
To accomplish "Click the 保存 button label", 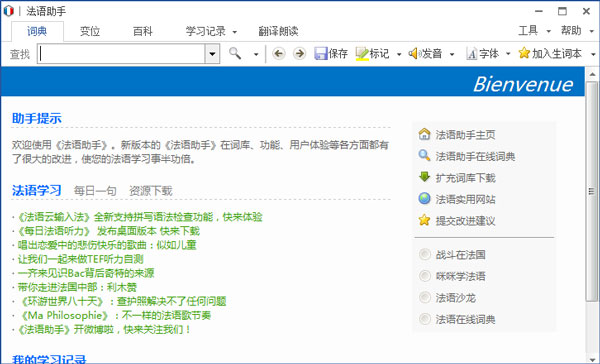I will point(338,54).
